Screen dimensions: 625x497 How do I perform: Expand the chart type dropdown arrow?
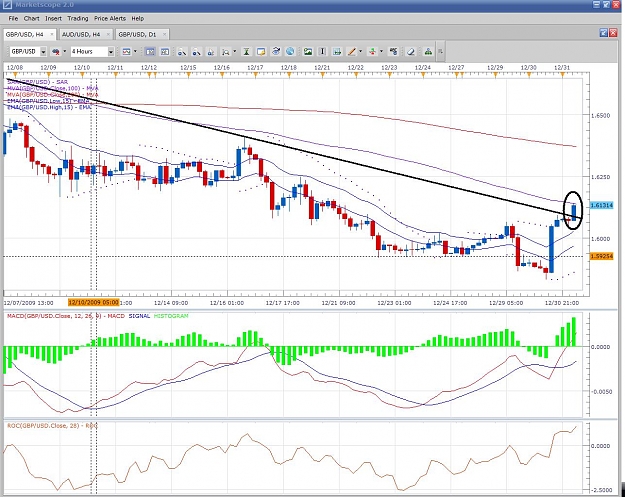135,52
